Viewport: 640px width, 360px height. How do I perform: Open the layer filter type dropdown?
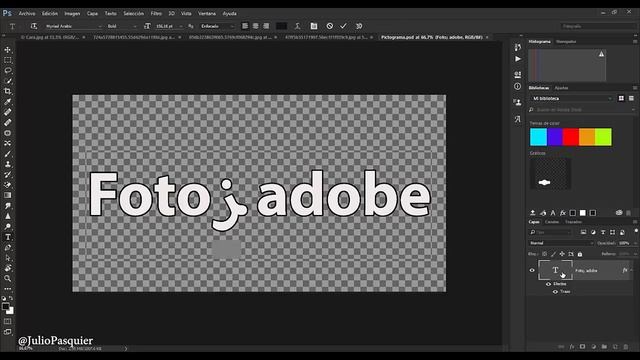pyautogui.click(x=551, y=232)
